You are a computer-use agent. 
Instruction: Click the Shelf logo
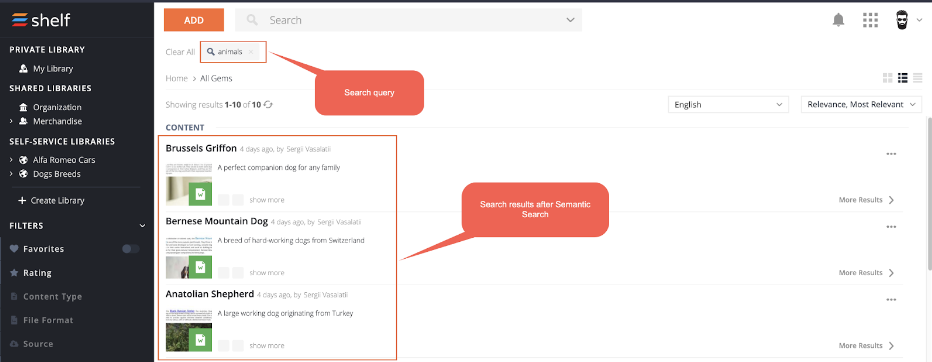click(40, 20)
